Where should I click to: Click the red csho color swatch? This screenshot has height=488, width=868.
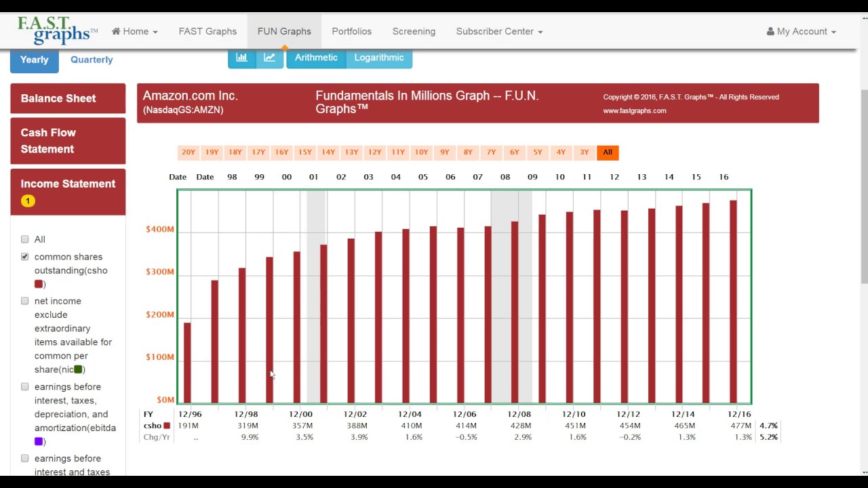39,284
